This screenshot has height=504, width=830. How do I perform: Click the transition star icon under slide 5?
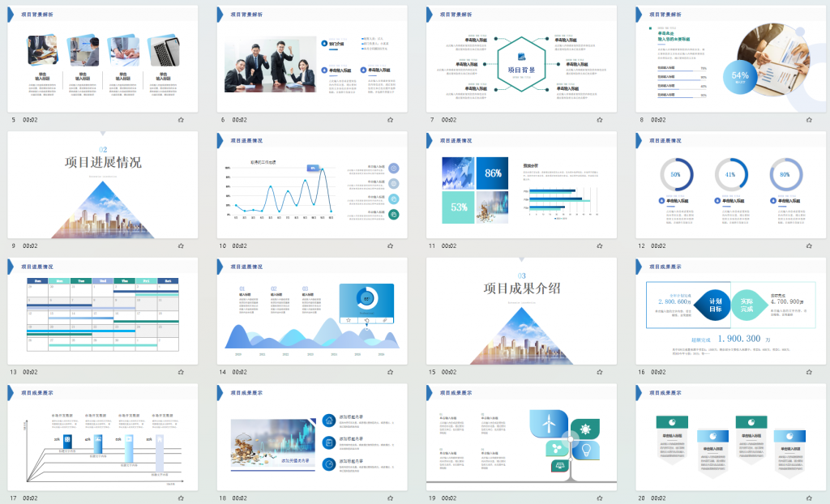pyautogui.click(x=180, y=120)
